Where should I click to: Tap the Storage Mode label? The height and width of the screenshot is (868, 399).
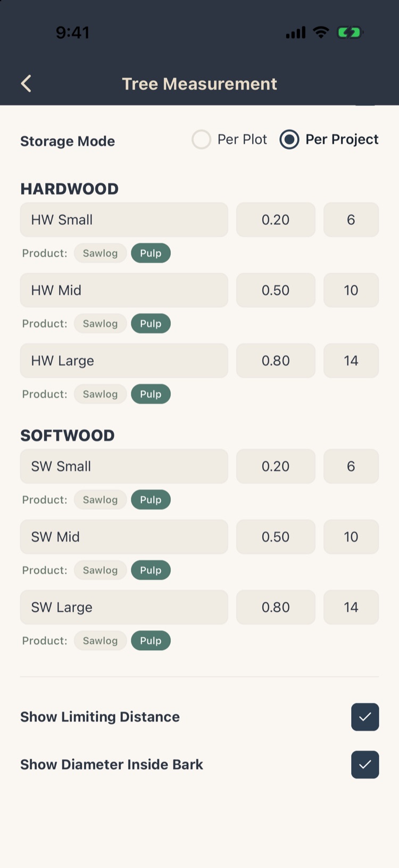click(68, 141)
